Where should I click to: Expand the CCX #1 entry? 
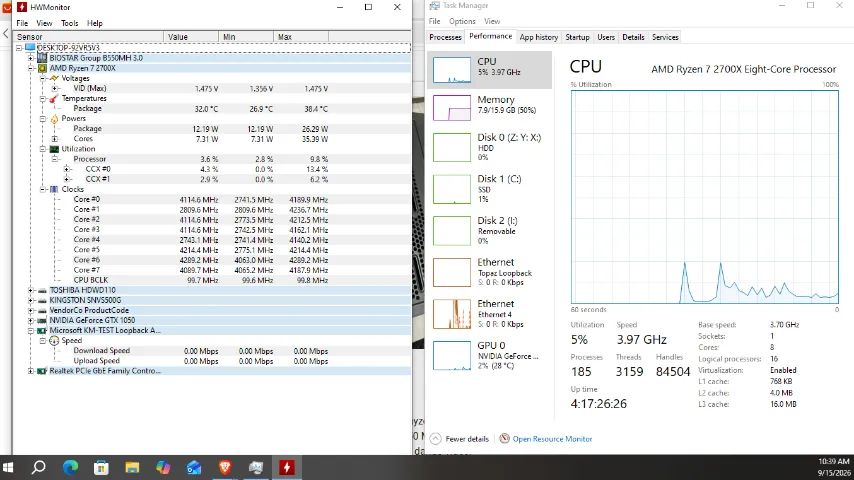point(67,179)
